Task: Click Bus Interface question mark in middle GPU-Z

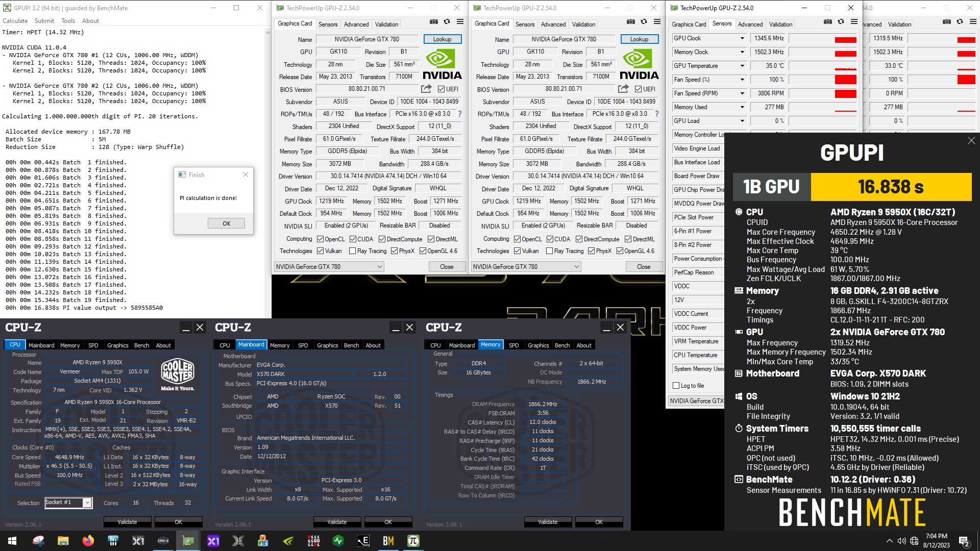Action: (656, 114)
